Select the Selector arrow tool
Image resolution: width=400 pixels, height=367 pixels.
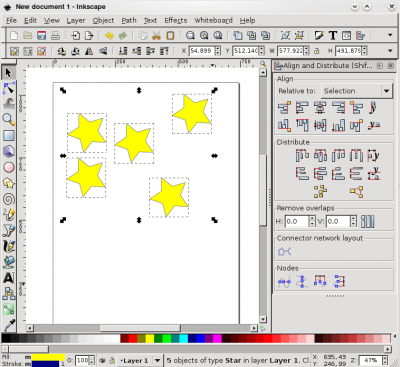(9, 72)
